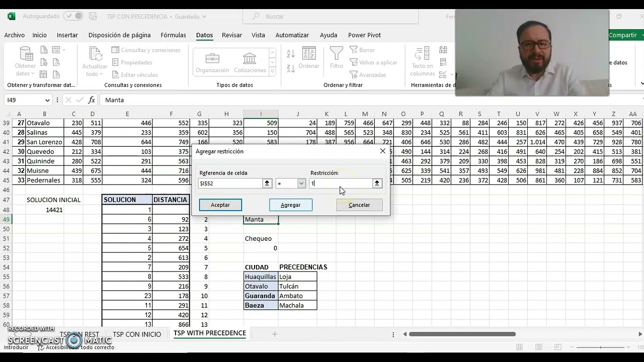
Task: Click the fx insert function icon
Action: 92,100
